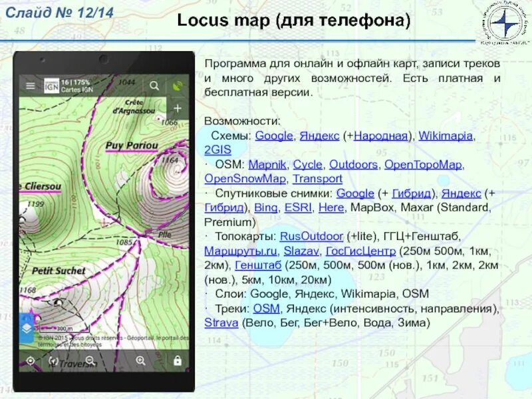Screen dimensions: 532x399
Task: Follow the Маршруты.ru link
Action: point(241,251)
